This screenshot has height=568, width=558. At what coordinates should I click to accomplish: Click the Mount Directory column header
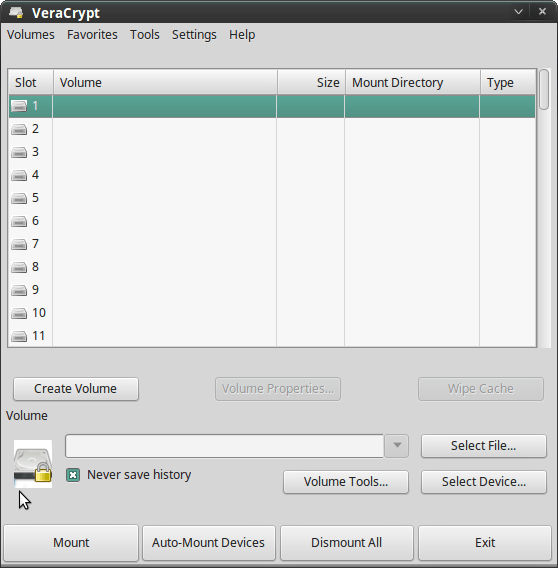pos(413,83)
